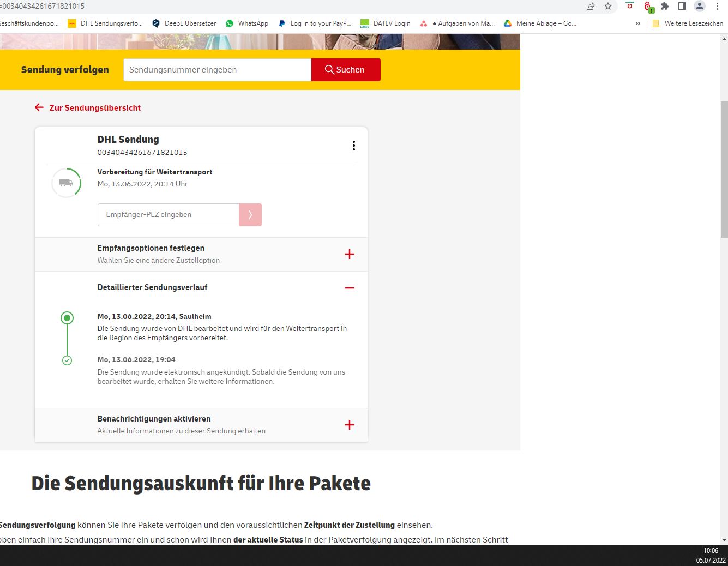Open the WhatsApp bookmark
Screen dimensions: 728x566
247,23
